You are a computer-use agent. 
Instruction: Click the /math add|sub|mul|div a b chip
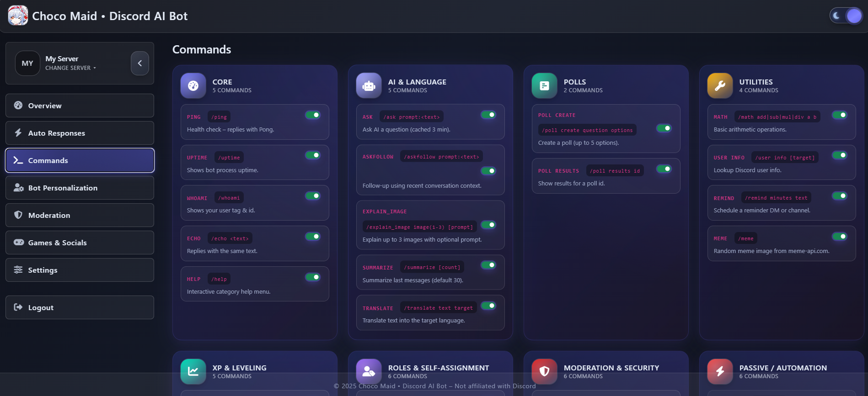pos(777,117)
